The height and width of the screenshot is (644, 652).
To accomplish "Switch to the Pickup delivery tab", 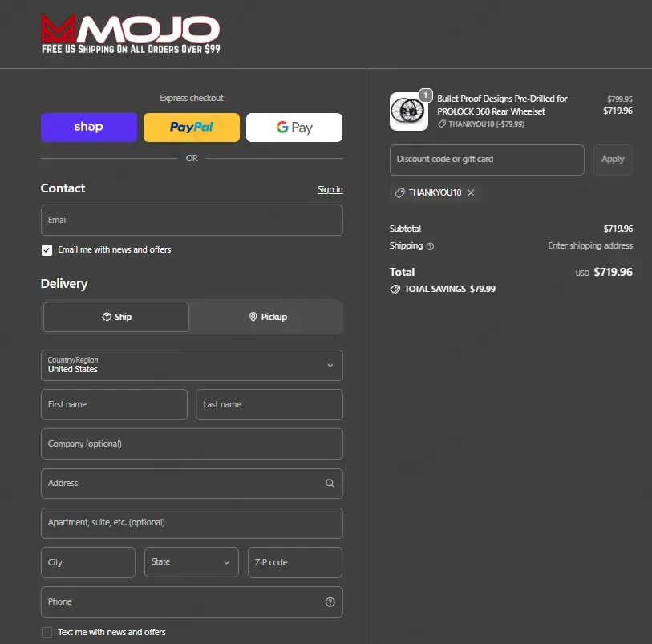I will point(268,317).
